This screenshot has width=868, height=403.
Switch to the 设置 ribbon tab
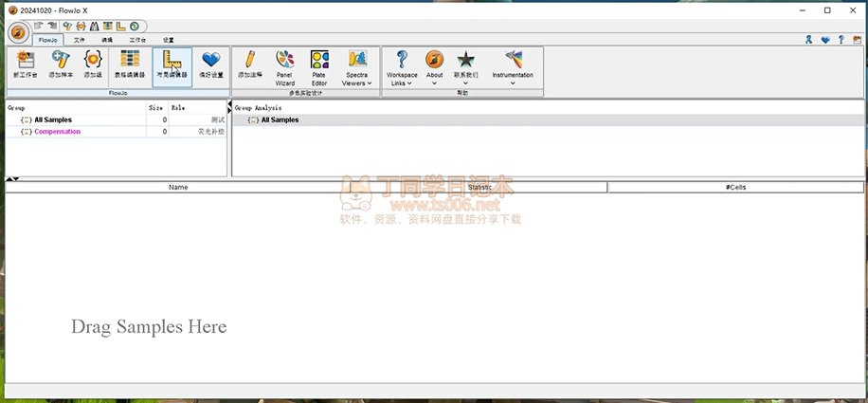169,40
